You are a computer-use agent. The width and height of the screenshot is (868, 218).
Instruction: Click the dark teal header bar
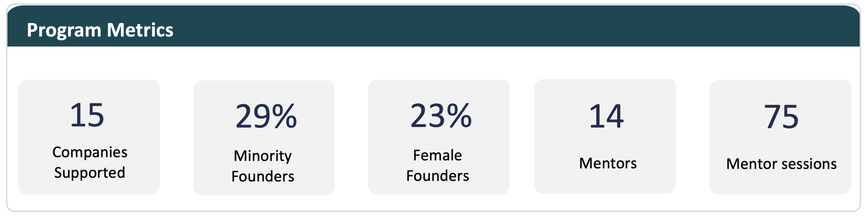tap(434, 26)
